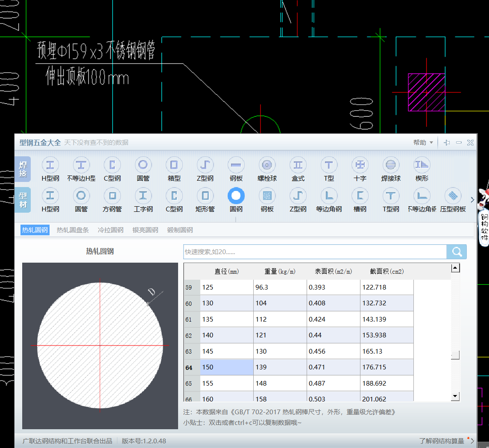This screenshot has width=489, height=448.
Task: Select welded C型钢 icon in 焊接 row
Action: [x=112, y=165]
